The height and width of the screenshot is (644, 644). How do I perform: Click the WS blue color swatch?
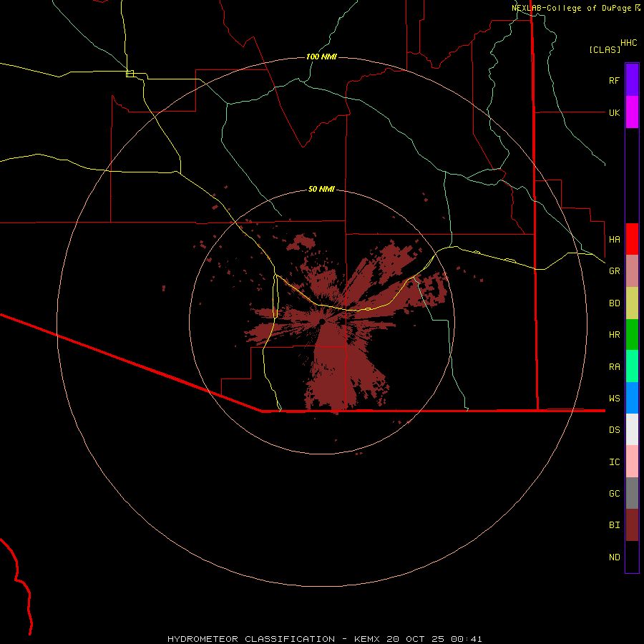[x=632, y=398]
